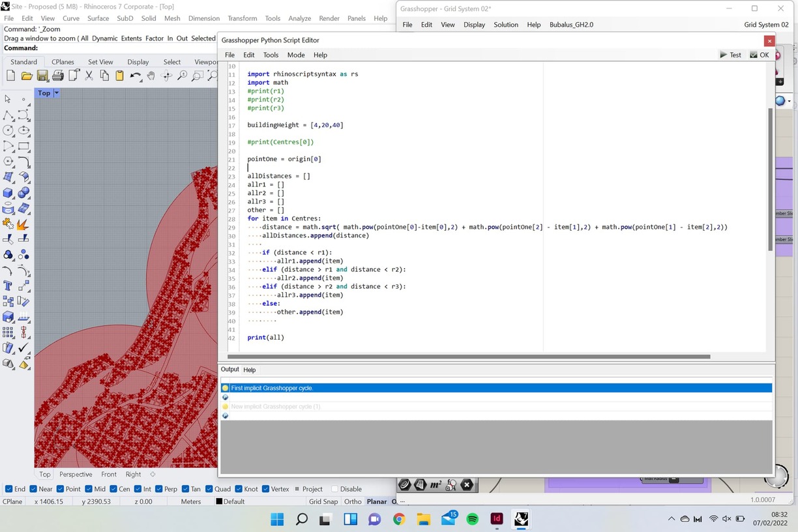
Task: Show hidden icons in system tray
Action: pyautogui.click(x=672, y=519)
